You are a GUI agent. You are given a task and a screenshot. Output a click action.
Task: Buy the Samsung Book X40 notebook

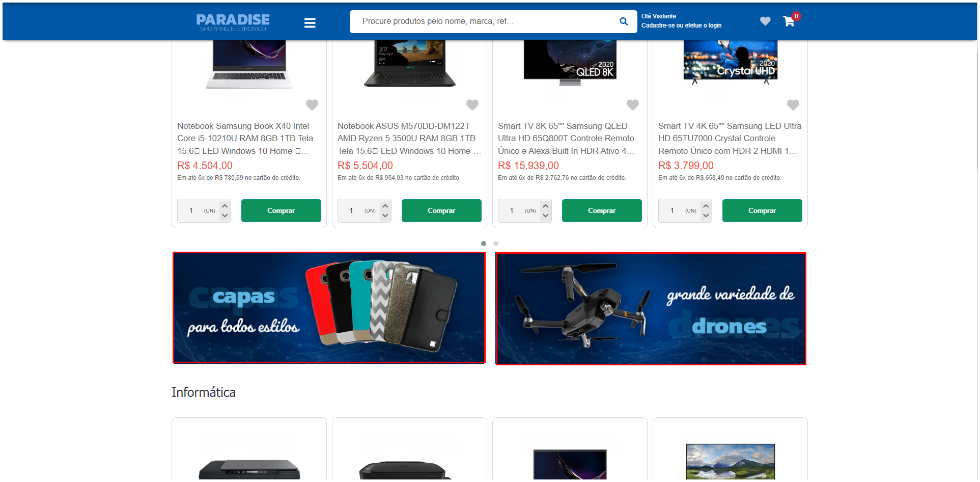point(281,210)
